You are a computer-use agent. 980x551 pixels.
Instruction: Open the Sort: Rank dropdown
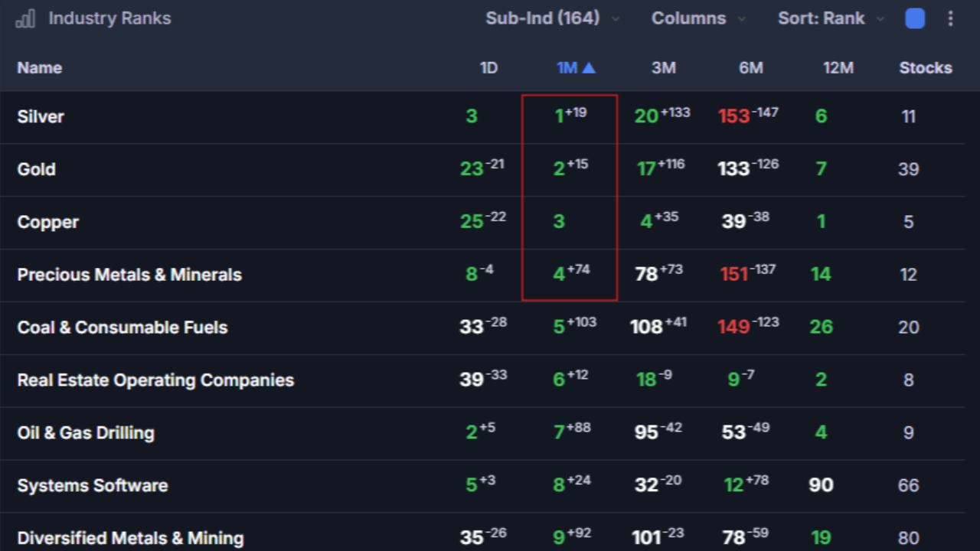[x=831, y=18]
